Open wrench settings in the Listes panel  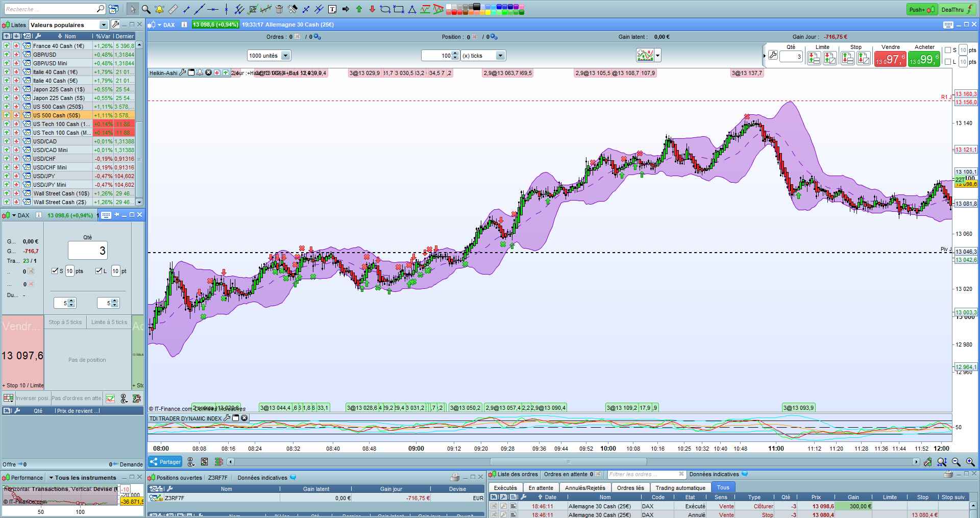pos(115,24)
